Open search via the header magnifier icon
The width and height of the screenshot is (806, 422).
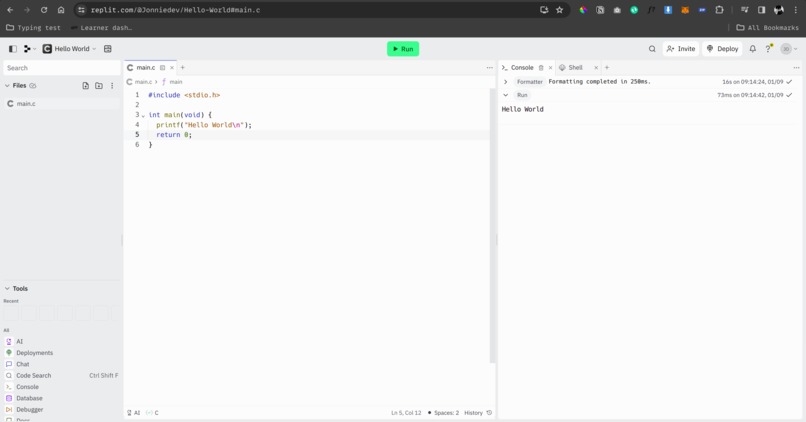[652, 49]
